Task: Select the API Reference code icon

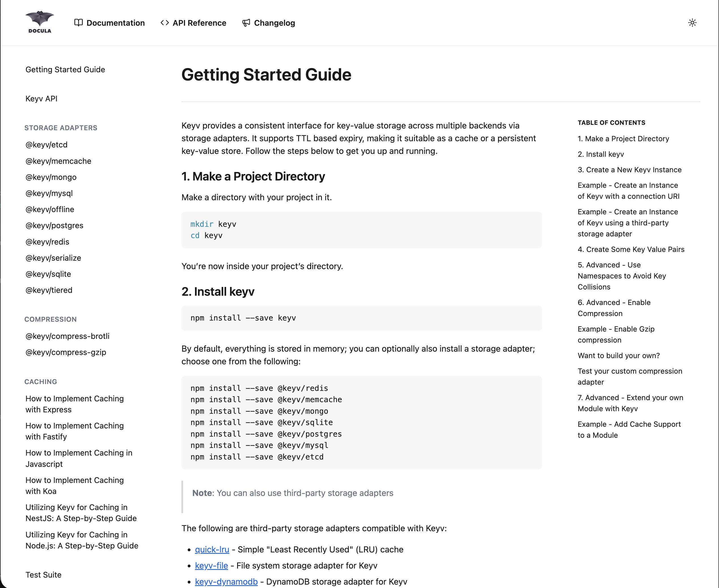Action: [x=165, y=23]
